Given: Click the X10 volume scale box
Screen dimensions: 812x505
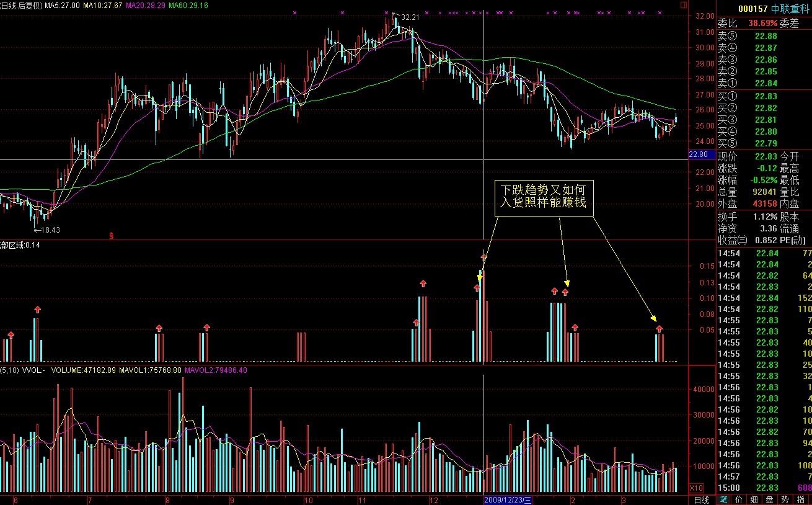Looking at the screenshot, I should click(697, 488).
